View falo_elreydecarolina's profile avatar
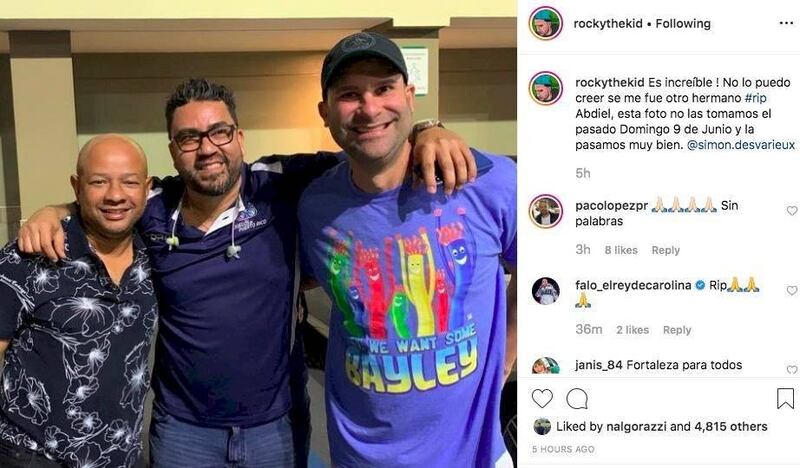The image size is (800, 468). (x=545, y=291)
